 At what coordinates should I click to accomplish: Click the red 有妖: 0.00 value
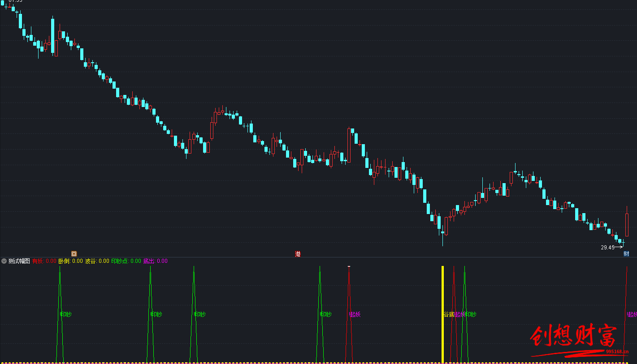(44, 261)
